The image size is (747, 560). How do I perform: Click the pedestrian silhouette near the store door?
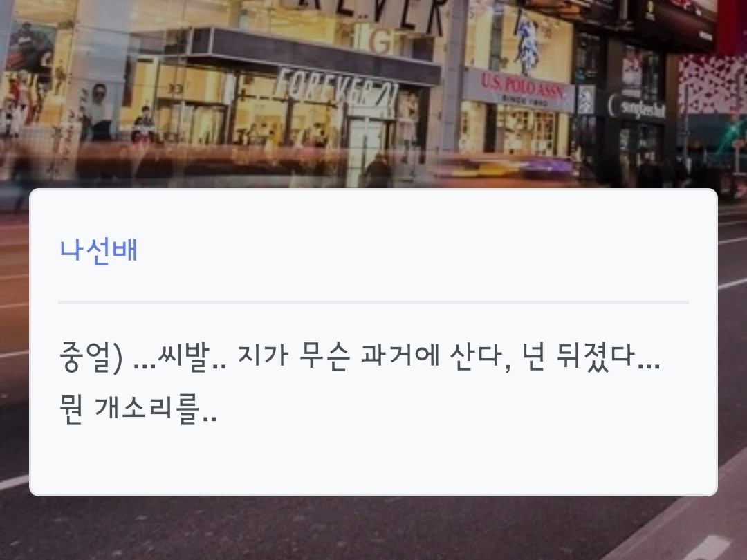(378, 171)
